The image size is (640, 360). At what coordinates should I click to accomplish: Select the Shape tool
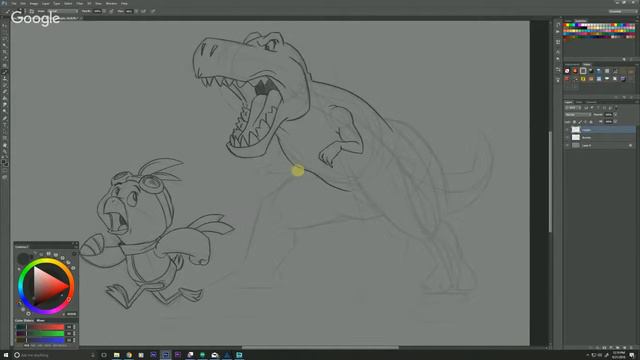(5, 138)
